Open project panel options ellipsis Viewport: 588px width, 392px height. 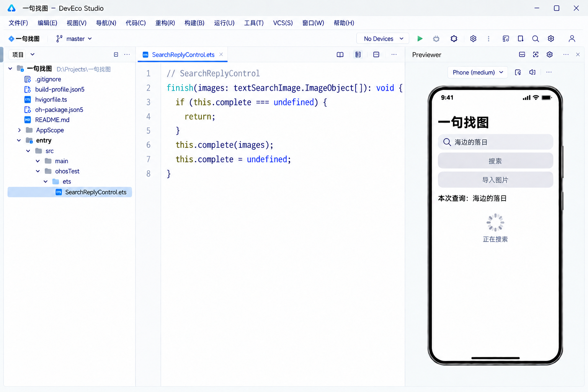[127, 54]
